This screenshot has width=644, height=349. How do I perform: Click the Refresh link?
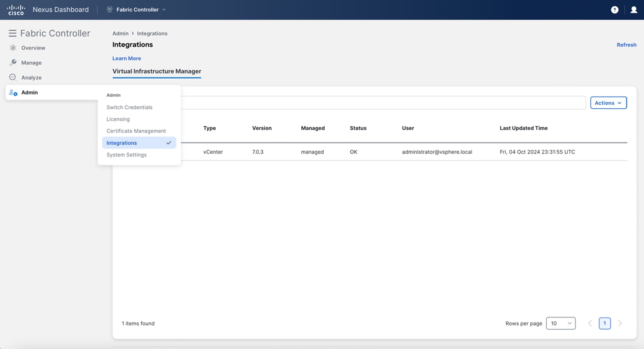[626, 45]
